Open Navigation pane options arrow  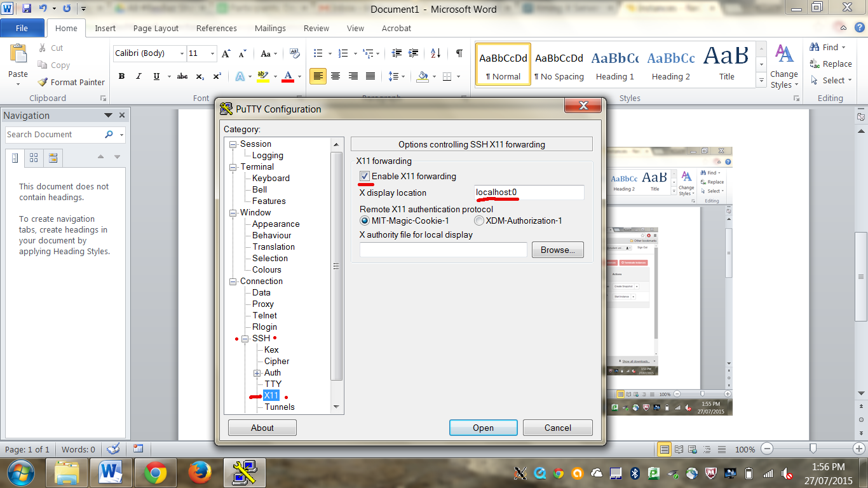pyautogui.click(x=108, y=116)
